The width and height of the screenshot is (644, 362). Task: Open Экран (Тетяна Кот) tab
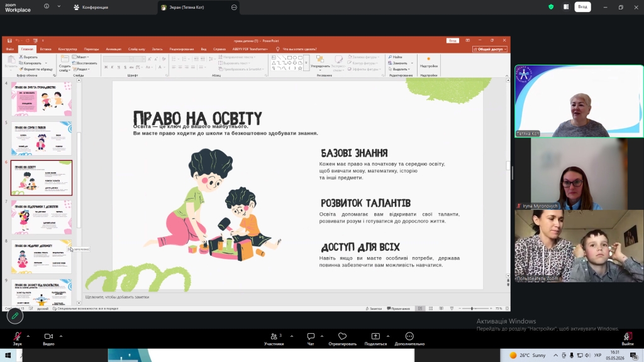(186, 8)
